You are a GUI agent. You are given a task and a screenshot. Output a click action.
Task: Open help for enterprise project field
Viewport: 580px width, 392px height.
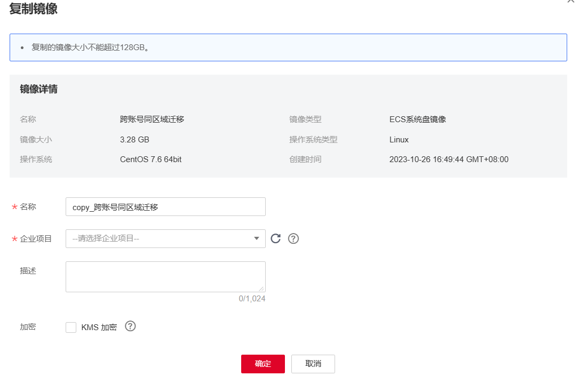click(x=293, y=238)
